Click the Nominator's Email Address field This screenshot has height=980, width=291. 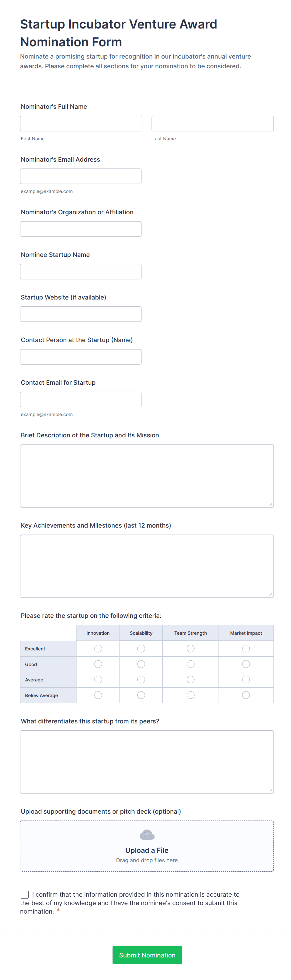click(x=81, y=176)
